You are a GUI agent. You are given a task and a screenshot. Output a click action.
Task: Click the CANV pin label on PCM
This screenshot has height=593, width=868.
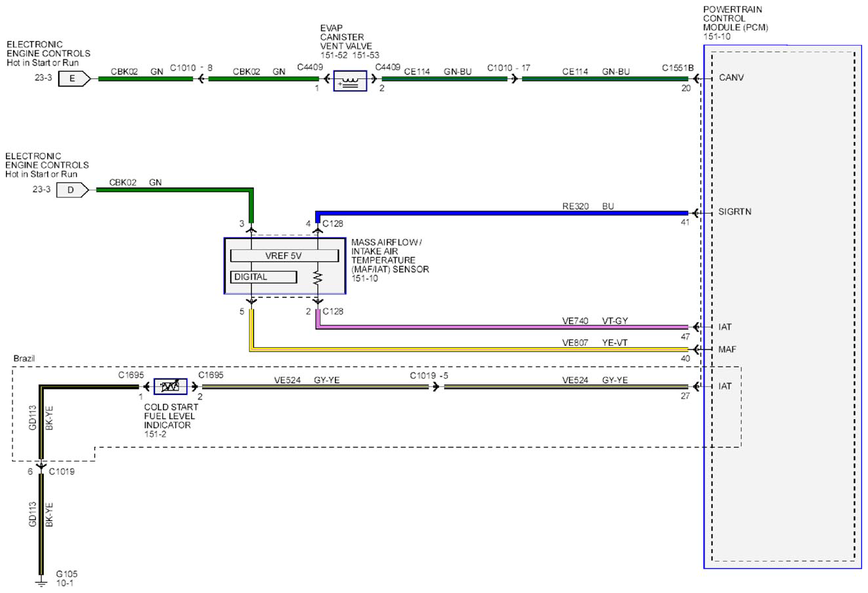click(x=731, y=77)
